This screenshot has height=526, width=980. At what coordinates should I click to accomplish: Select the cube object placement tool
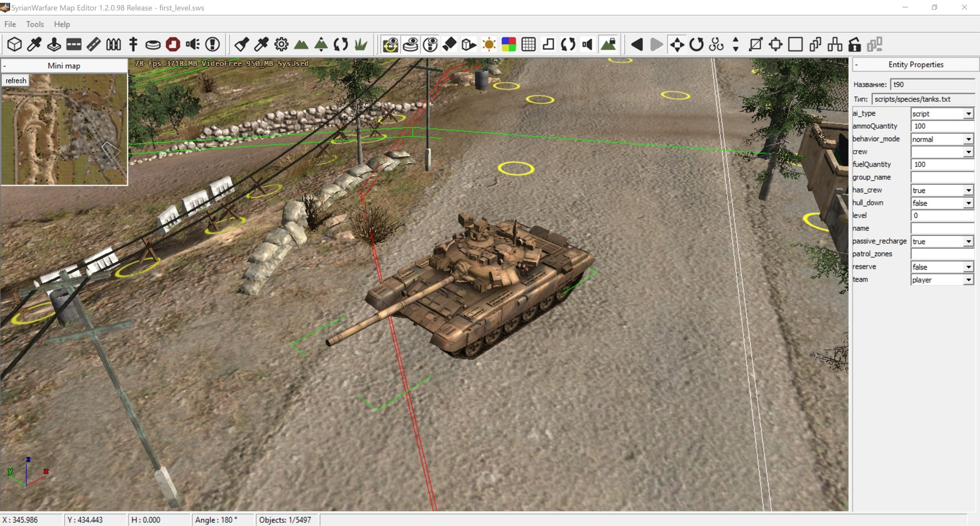pyautogui.click(x=14, y=44)
